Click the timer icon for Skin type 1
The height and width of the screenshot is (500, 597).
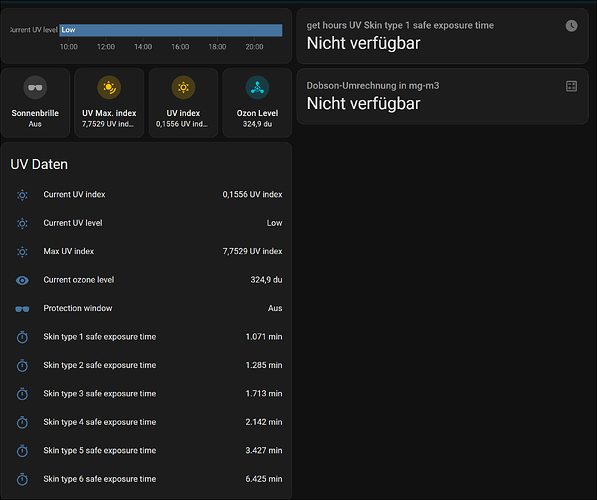pos(22,337)
